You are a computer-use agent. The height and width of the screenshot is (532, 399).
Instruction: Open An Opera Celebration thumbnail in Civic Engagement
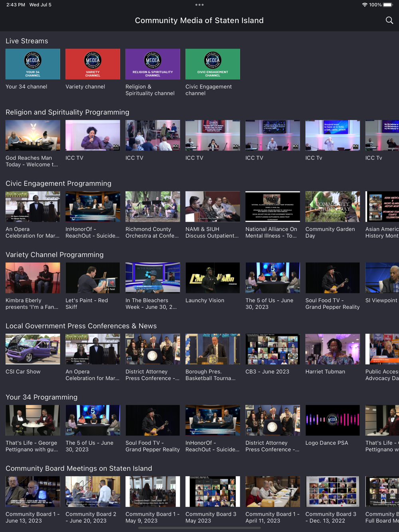[33, 207]
